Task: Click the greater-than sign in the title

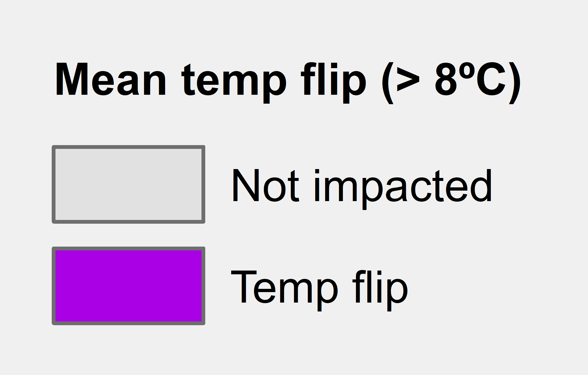Action: tap(408, 80)
